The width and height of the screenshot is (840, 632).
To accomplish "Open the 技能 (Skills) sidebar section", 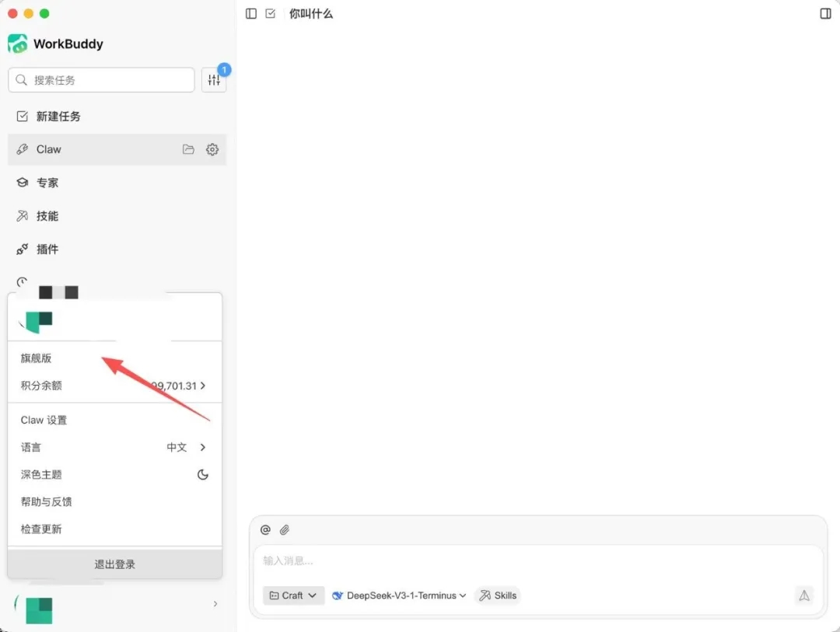I will (x=47, y=216).
